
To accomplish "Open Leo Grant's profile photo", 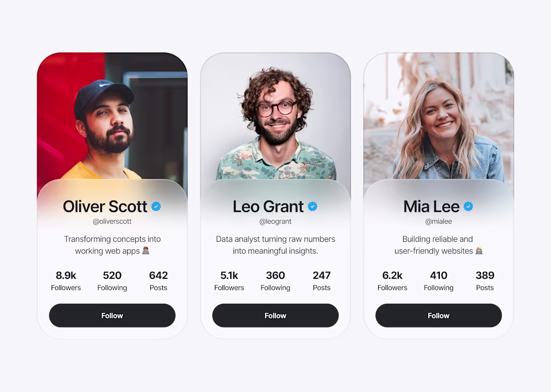I will (275, 115).
